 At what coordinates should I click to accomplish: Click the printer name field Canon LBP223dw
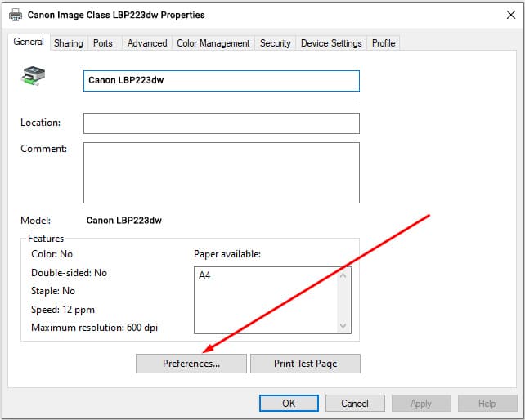[222, 81]
